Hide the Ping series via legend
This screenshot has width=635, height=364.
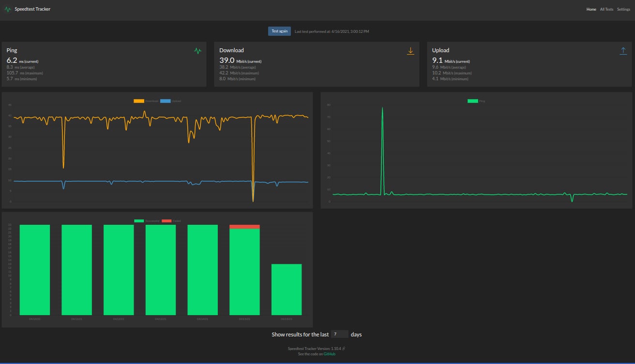(476, 101)
